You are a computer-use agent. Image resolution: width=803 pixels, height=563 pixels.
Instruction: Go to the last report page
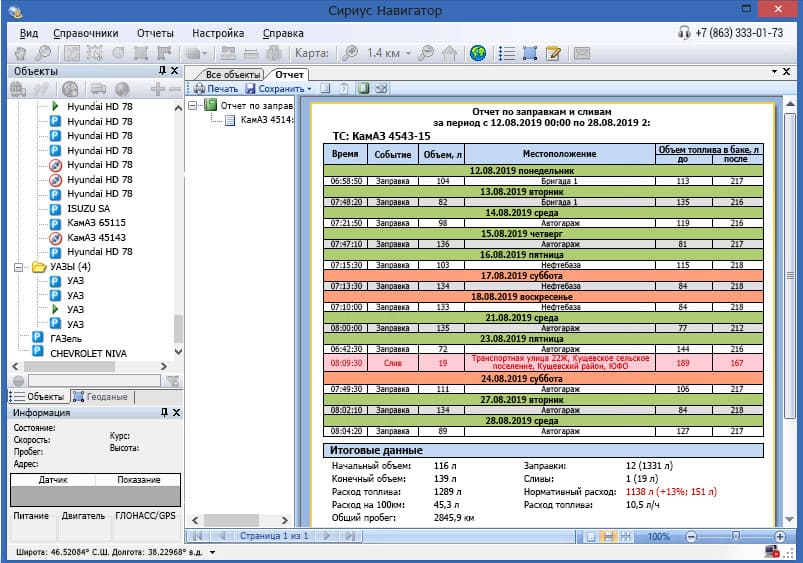tap(349, 537)
